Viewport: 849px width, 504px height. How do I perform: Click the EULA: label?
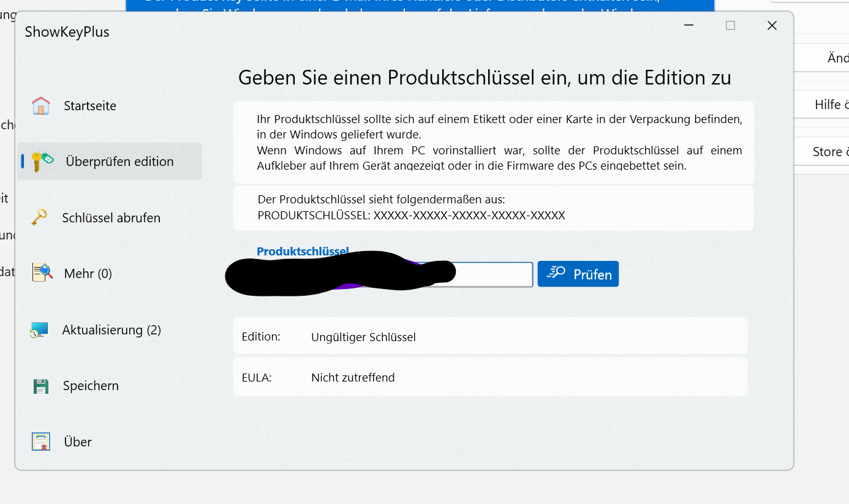pos(257,377)
